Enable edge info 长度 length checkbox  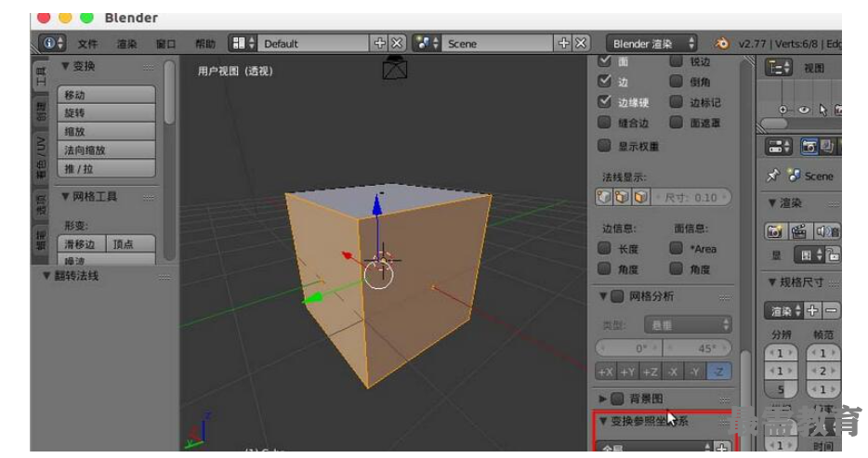pos(604,248)
